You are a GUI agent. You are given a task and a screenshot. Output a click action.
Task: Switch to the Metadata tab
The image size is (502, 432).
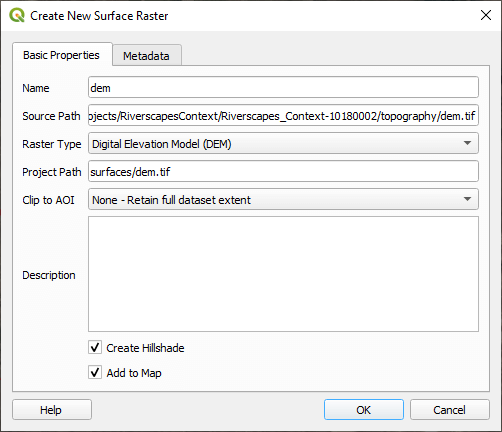click(147, 55)
